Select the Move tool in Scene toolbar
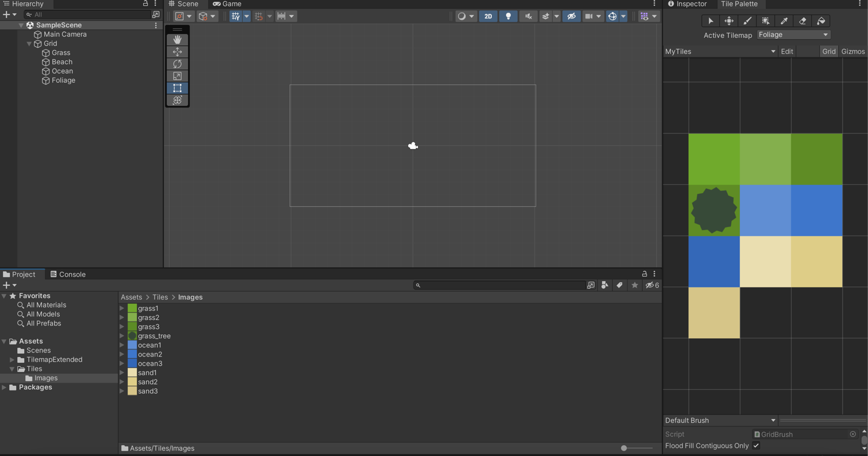868x456 pixels. 177,52
